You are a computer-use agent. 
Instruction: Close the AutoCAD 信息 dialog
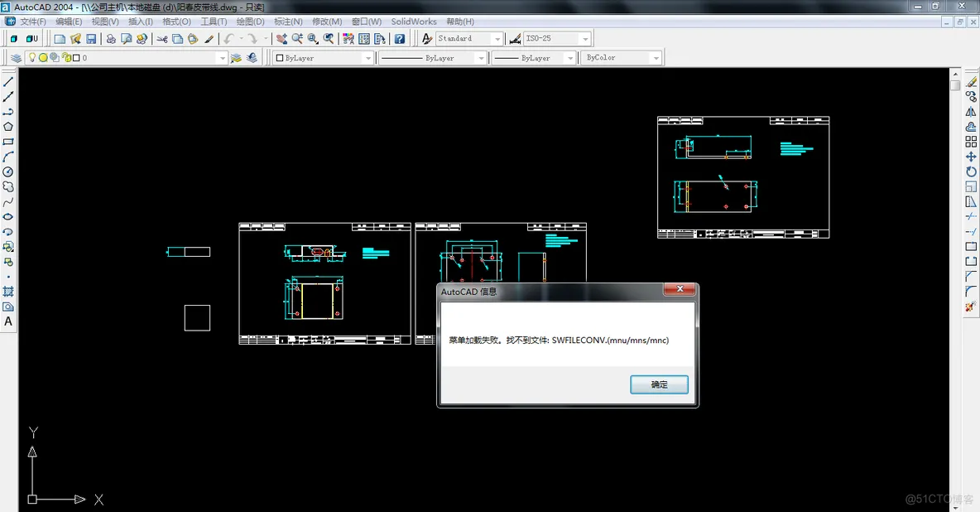pos(680,289)
